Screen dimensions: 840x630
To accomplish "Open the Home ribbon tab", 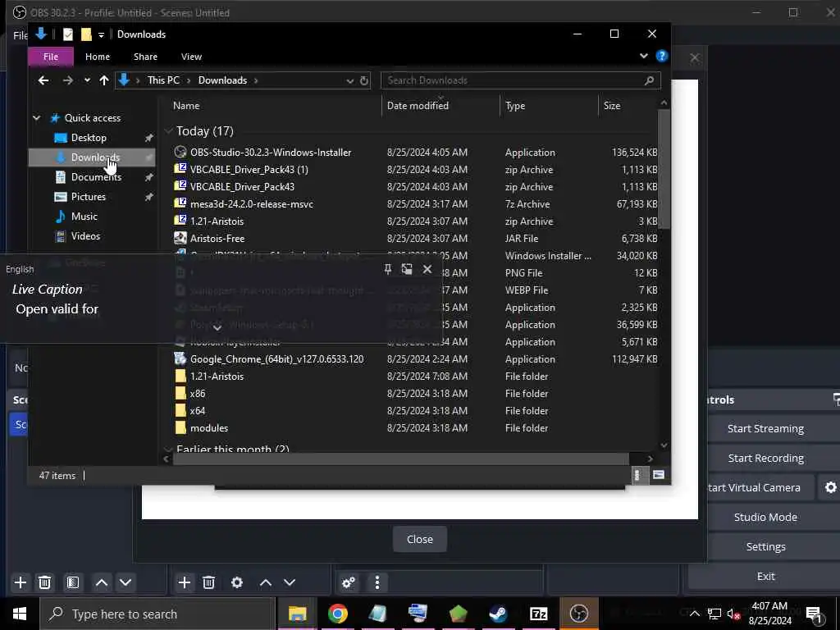I will pos(98,57).
